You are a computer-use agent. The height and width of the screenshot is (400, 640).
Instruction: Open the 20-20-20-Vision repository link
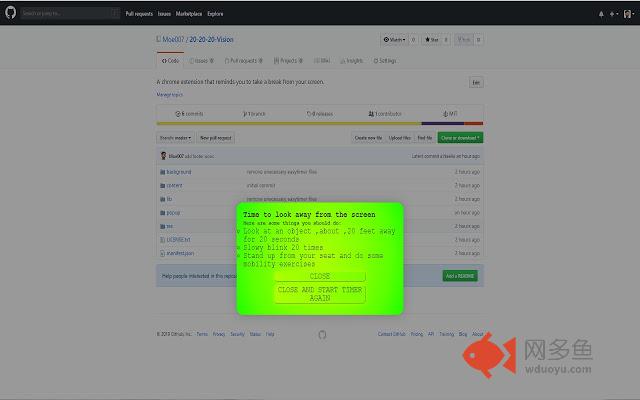(x=211, y=40)
